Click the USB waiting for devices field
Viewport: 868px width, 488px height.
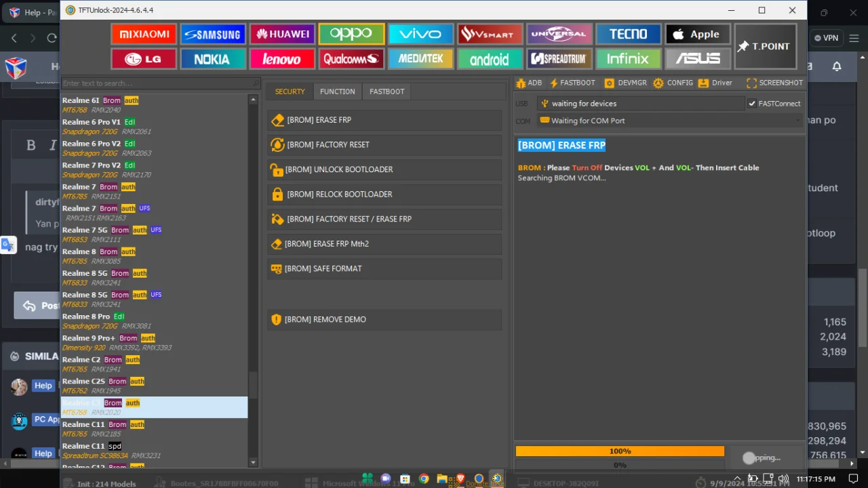pyautogui.click(x=641, y=104)
